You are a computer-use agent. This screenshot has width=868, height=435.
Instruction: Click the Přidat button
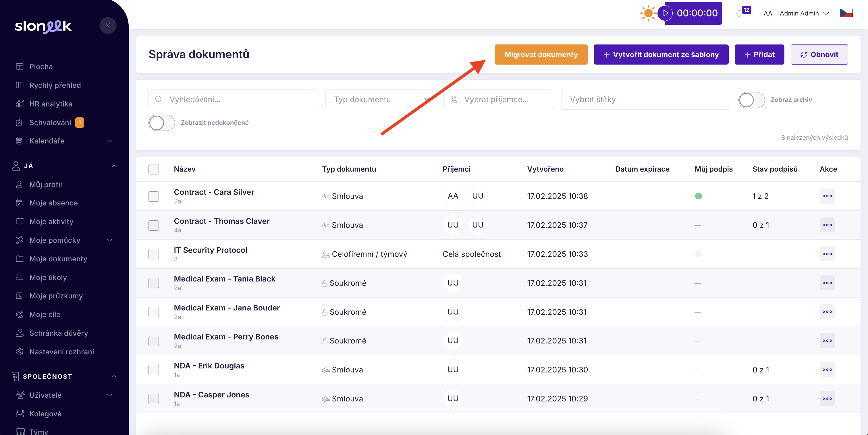pyautogui.click(x=759, y=55)
